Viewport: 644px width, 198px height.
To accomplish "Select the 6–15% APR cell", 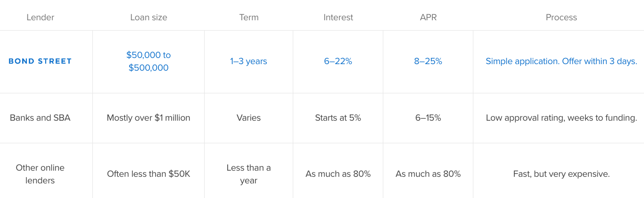I will coord(428,118).
